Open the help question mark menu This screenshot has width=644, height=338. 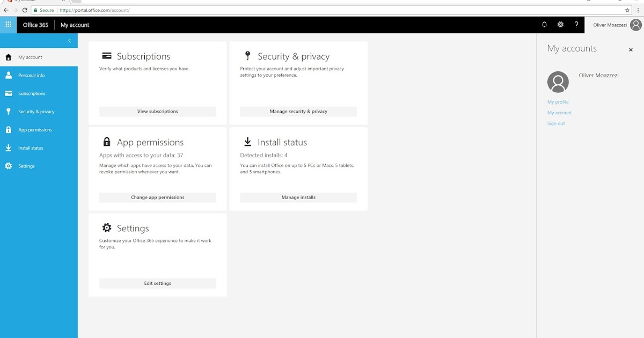pyautogui.click(x=576, y=25)
